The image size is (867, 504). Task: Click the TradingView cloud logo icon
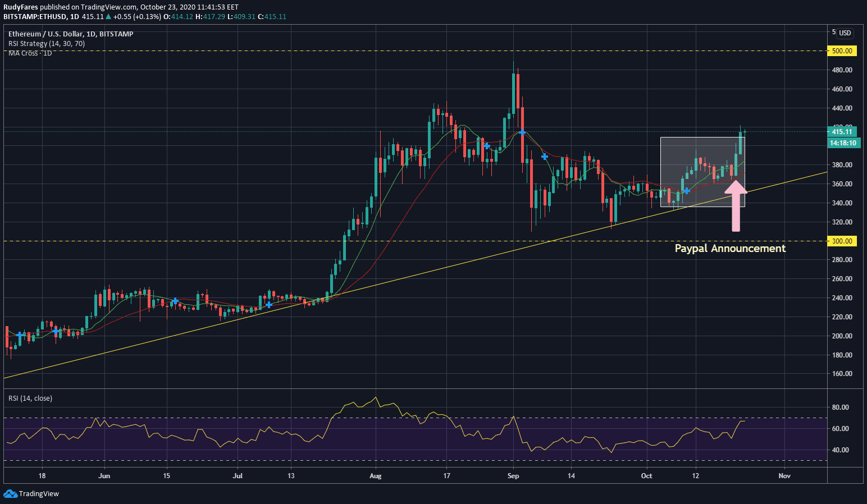[10, 493]
